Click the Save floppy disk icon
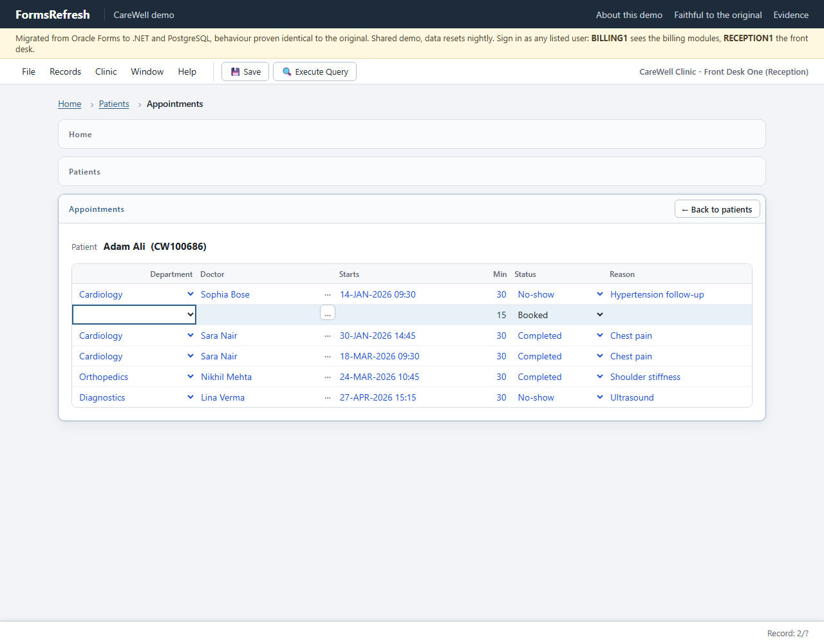 236,72
